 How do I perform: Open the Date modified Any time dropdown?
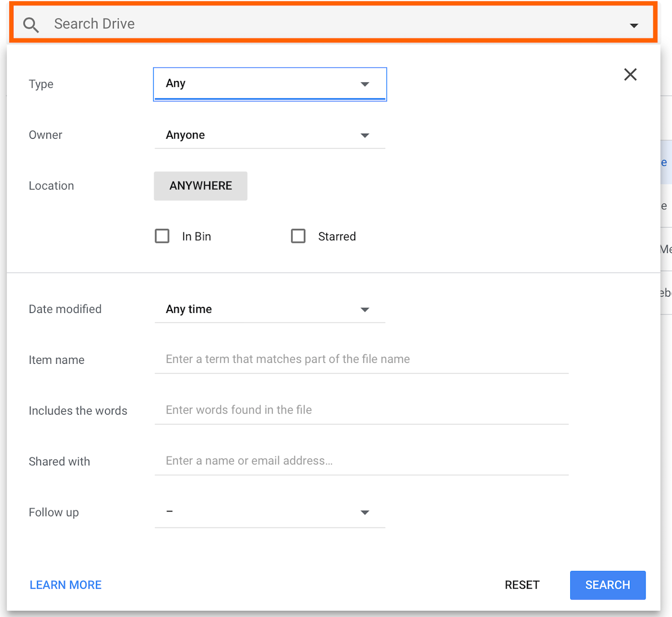[x=269, y=309]
